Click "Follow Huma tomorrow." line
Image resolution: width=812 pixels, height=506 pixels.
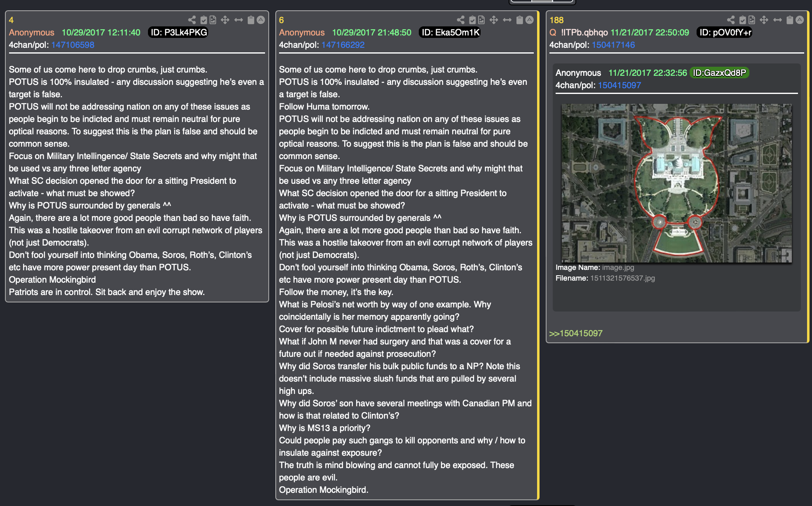pyautogui.click(x=324, y=107)
